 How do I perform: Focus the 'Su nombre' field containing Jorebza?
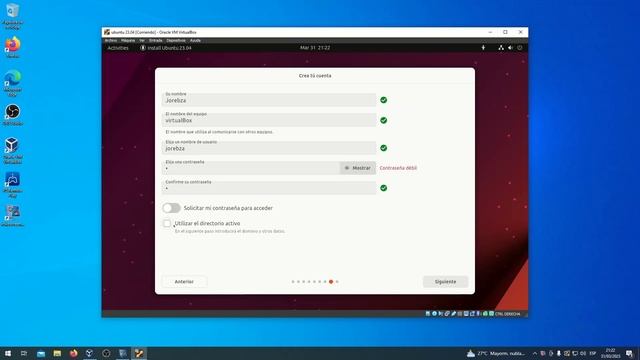(269, 100)
